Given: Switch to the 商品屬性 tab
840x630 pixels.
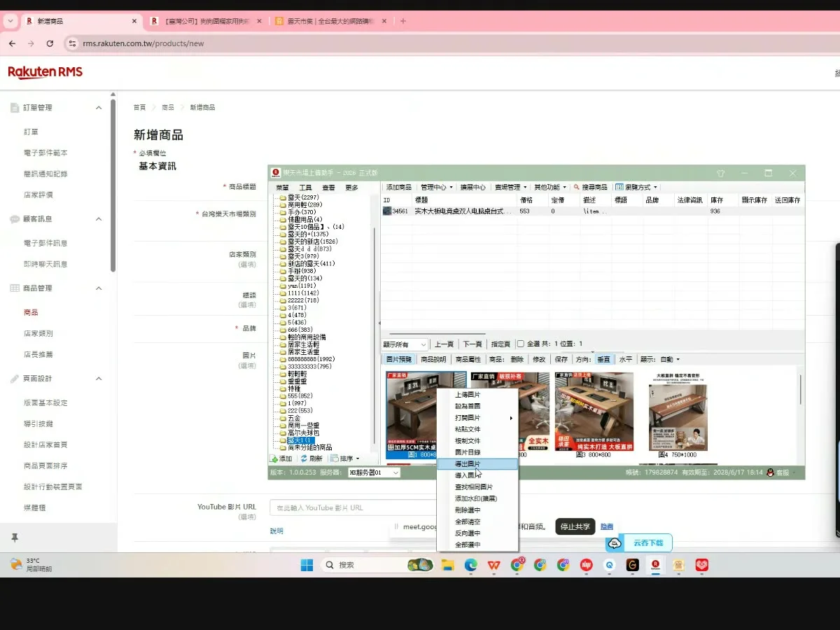Looking at the screenshot, I should 468,359.
